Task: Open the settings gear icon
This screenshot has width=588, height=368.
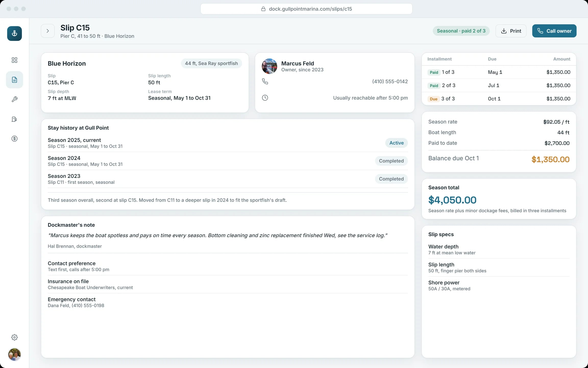Action: coord(14,337)
